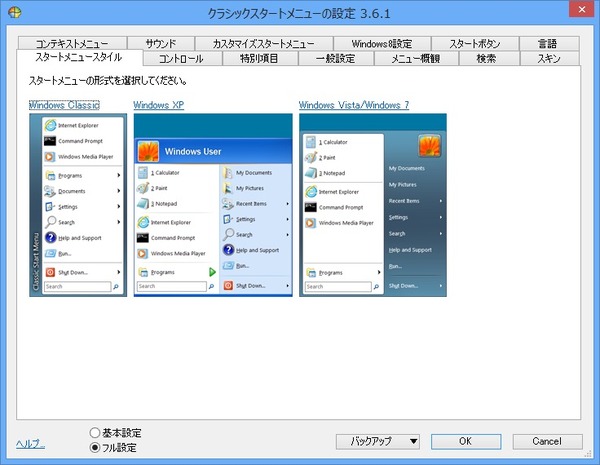Click the OK button
Image resolution: width=600 pixels, height=465 pixels.
click(466, 441)
